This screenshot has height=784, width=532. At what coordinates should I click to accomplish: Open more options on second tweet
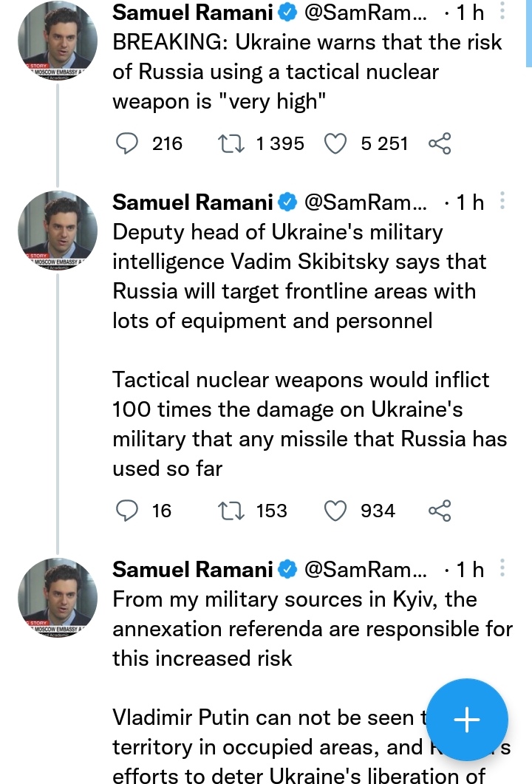click(502, 202)
